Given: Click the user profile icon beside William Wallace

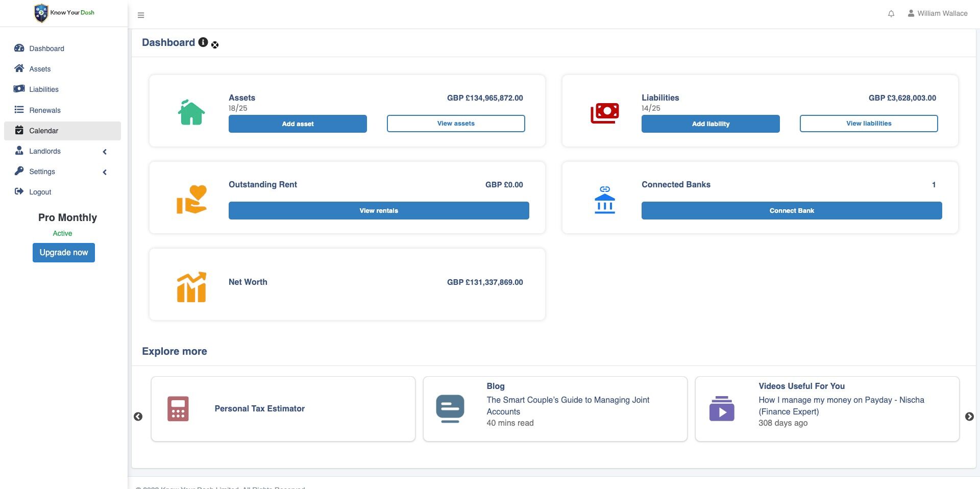Looking at the screenshot, I should click(911, 13).
